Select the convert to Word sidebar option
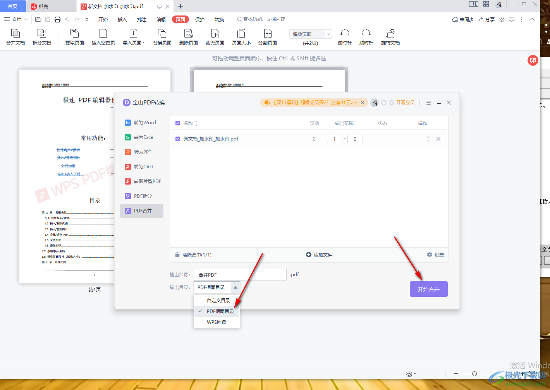550x390 pixels. coord(141,123)
